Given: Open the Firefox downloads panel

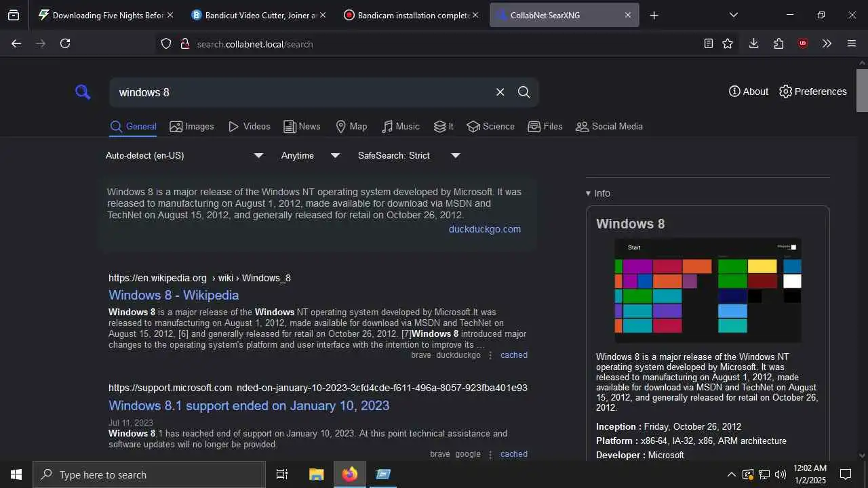Looking at the screenshot, I should [753, 43].
